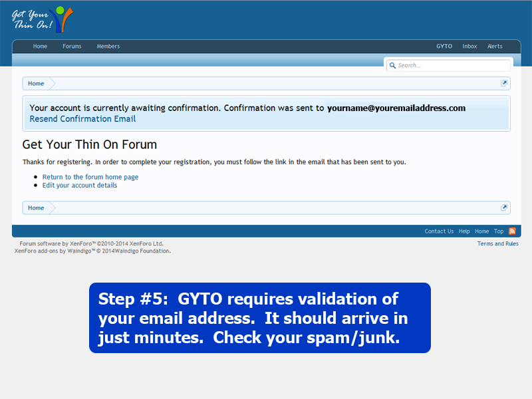The height and width of the screenshot is (399, 532).
Task: Click the search magnifier icon
Action: (x=392, y=65)
